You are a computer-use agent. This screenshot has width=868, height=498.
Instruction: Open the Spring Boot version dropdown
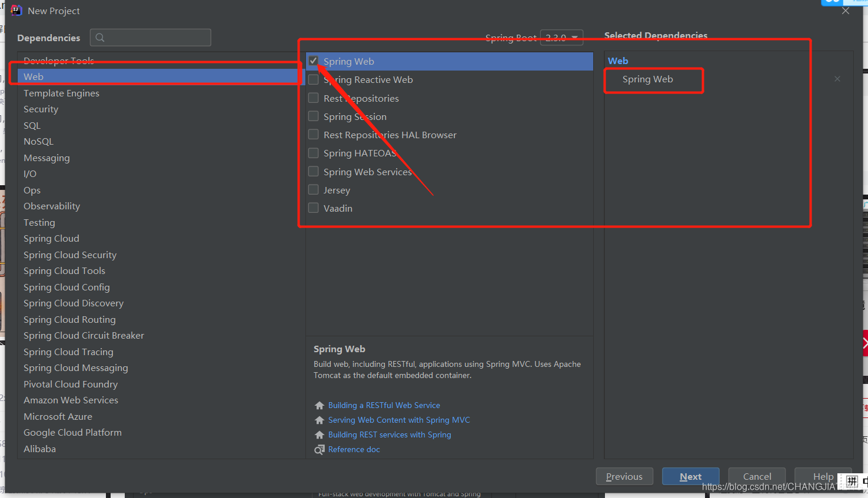pos(561,38)
